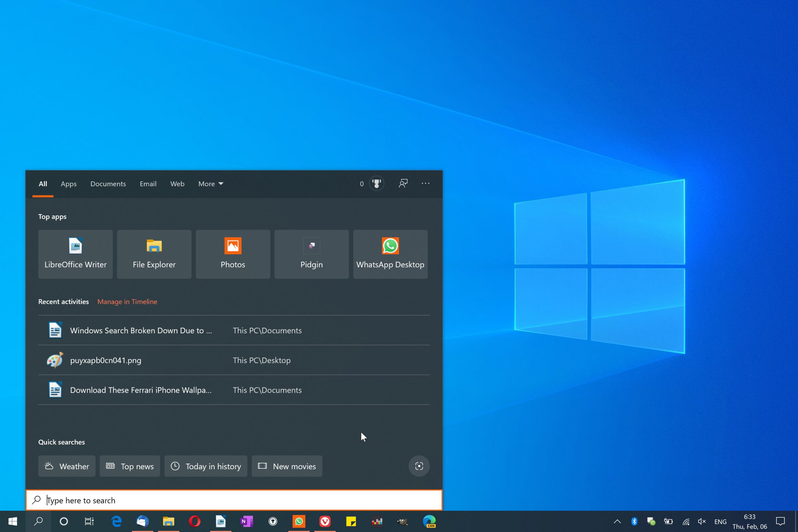Click Manage in Timeline link
This screenshot has width=798, height=532.
pyautogui.click(x=127, y=302)
